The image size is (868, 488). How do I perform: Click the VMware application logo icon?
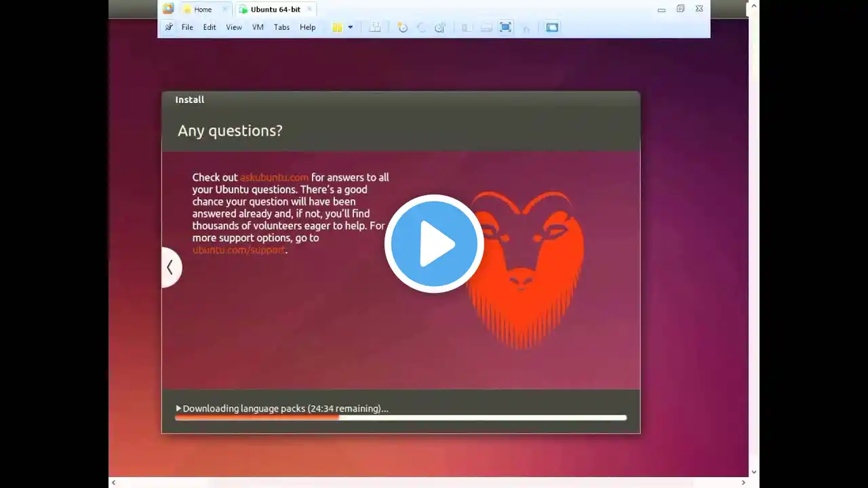point(168,9)
